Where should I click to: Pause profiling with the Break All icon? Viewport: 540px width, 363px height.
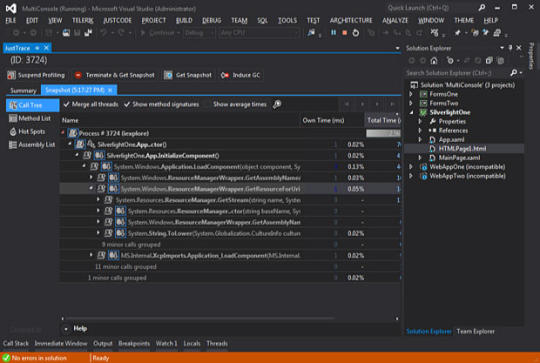click(x=333, y=33)
